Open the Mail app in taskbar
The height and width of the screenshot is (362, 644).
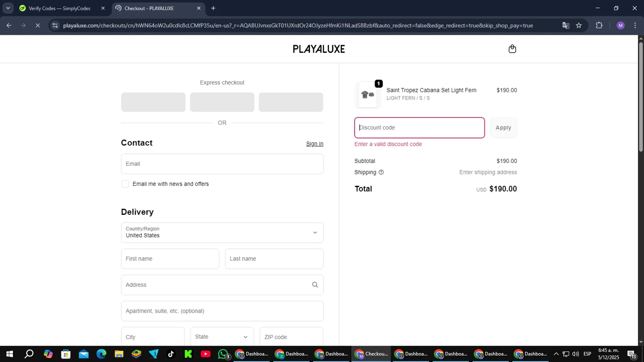83,354
